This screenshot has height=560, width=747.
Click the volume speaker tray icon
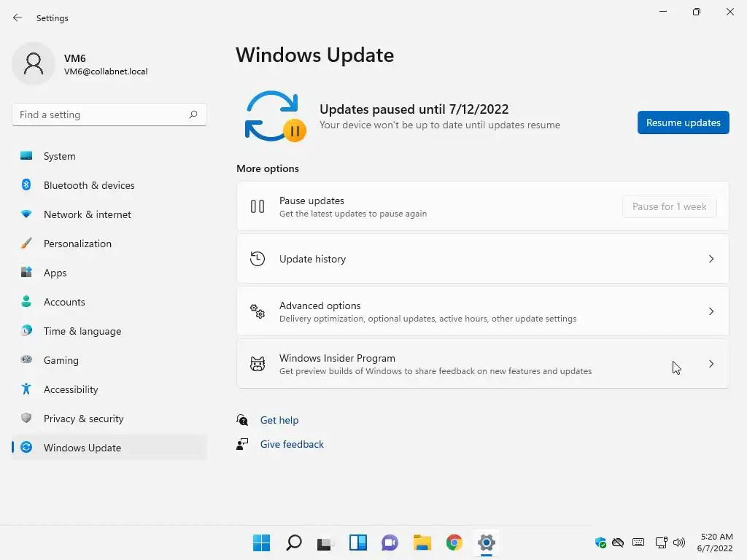tap(679, 542)
